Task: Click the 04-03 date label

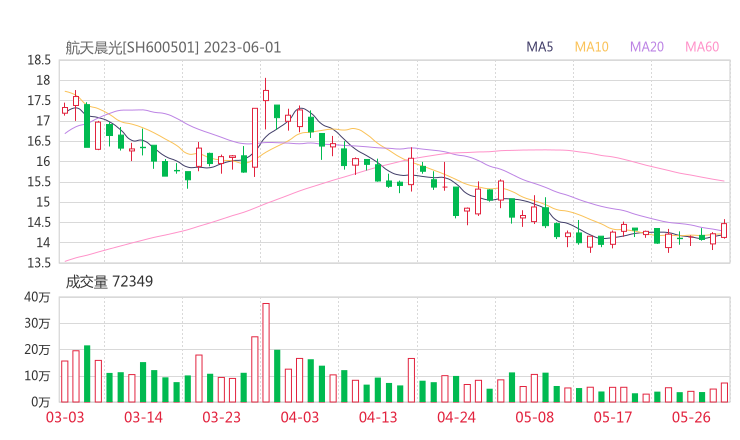Action: pos(300,418)
